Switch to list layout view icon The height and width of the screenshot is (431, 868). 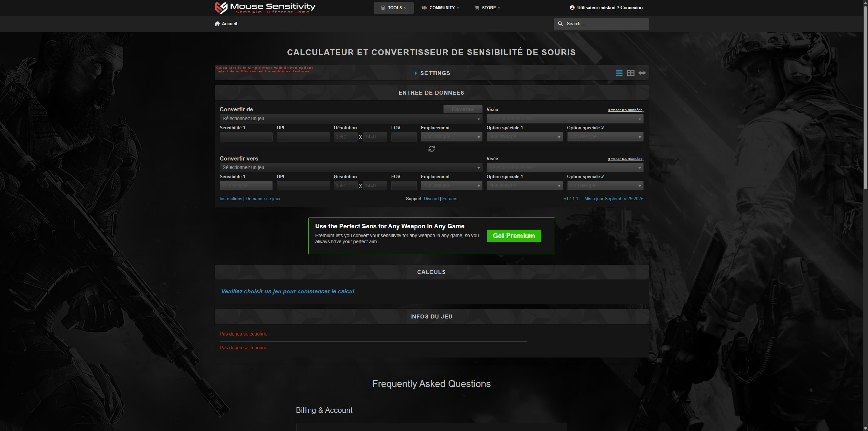coord(619,73)
